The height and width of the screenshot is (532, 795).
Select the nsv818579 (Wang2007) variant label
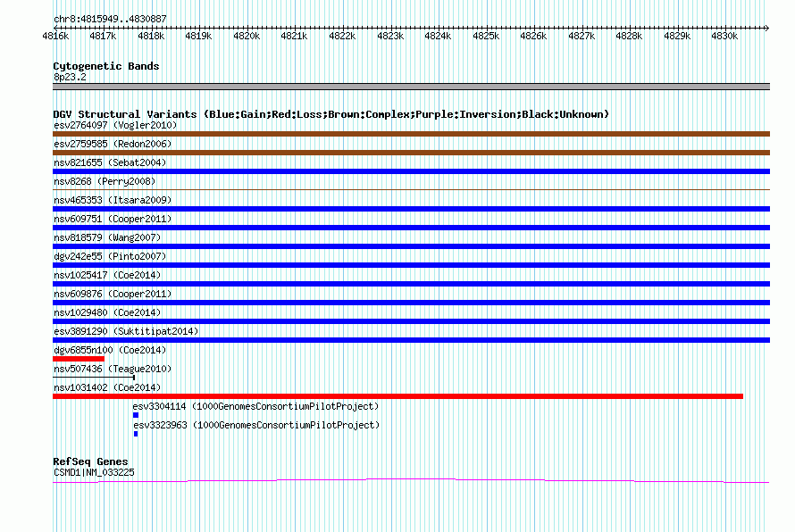click(107, 237)
